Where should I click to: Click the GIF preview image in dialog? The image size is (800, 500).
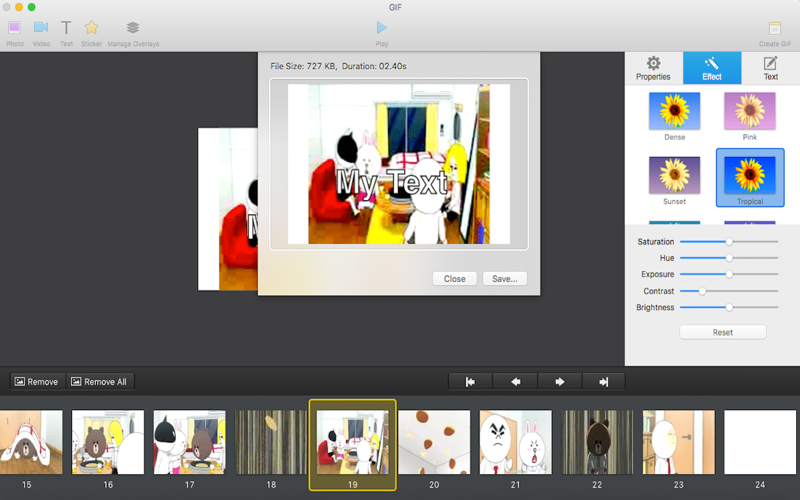coord(399,164)
